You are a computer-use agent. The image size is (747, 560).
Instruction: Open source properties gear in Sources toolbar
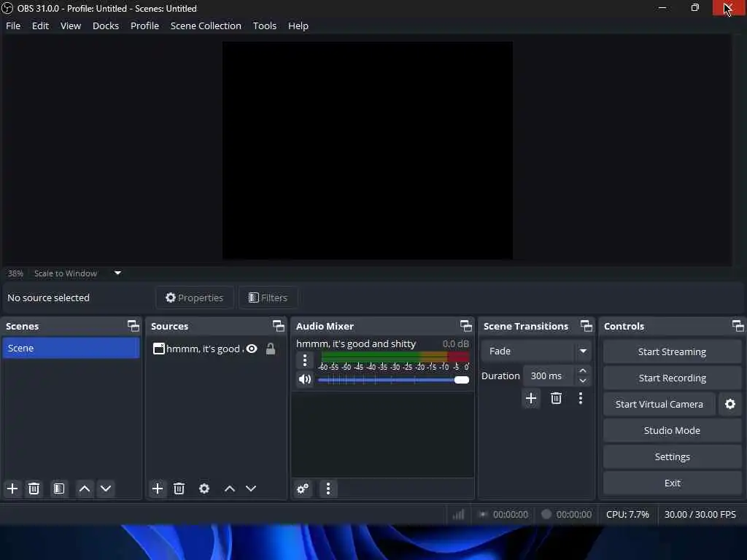[x=204, y=489]
